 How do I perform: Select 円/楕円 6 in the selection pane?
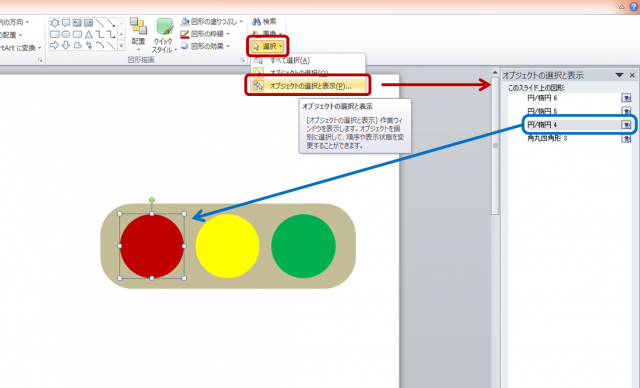tap(542, 98)
